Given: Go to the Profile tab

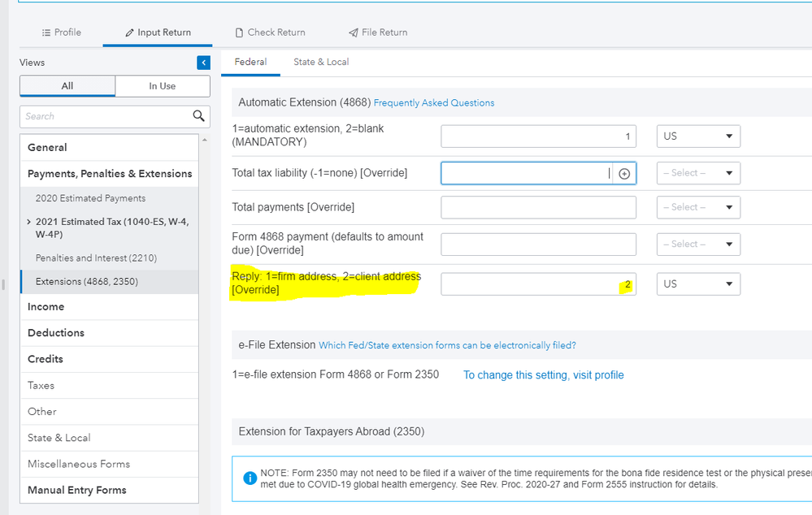Looking at the screenshot, I should click(62, 32).
